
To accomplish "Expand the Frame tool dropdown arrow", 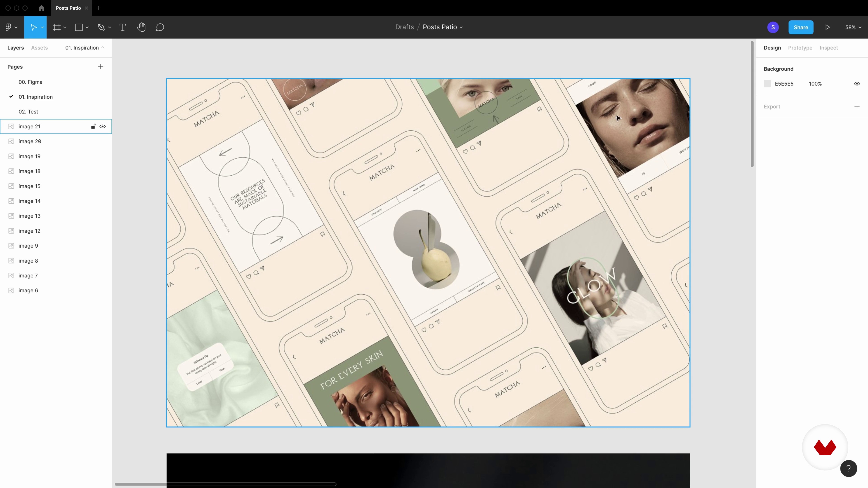I will 65,28.
